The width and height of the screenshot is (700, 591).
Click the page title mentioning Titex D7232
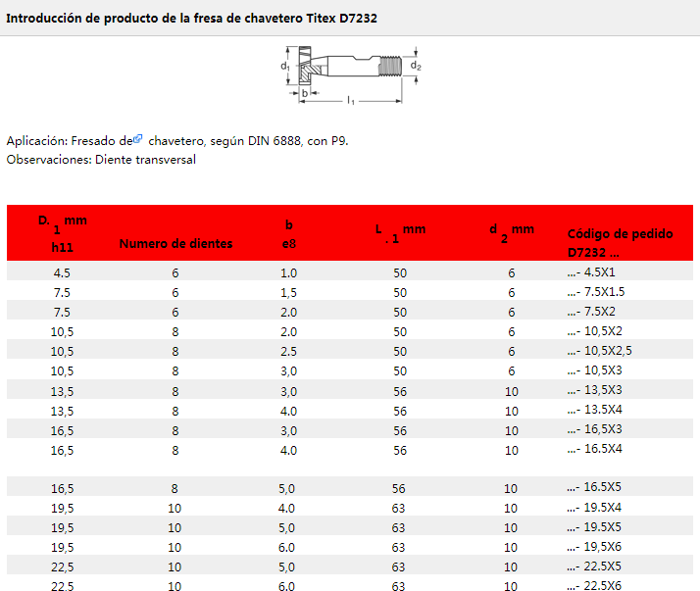pos(191,19)
